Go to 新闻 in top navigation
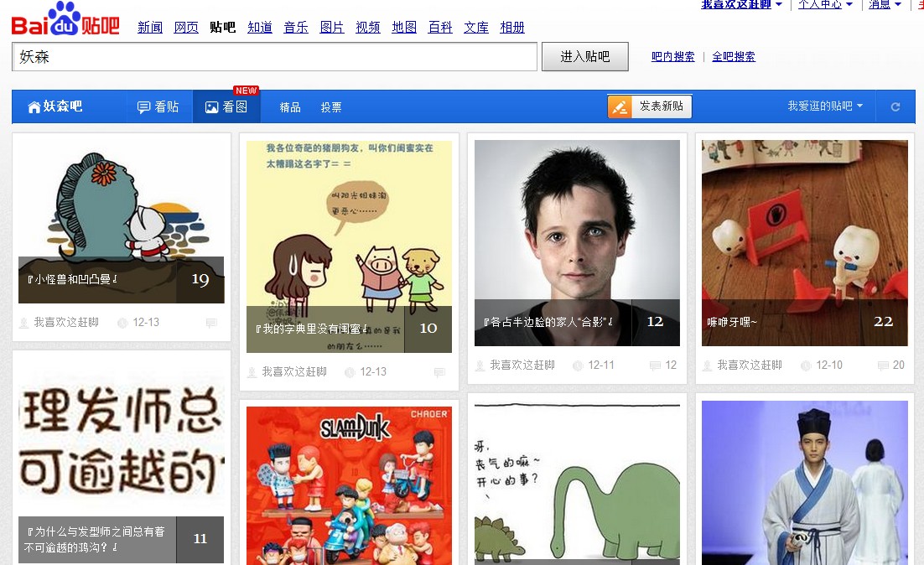Image resolution: width=924 pixels, height=565 pixels. (x=150, y=27)
